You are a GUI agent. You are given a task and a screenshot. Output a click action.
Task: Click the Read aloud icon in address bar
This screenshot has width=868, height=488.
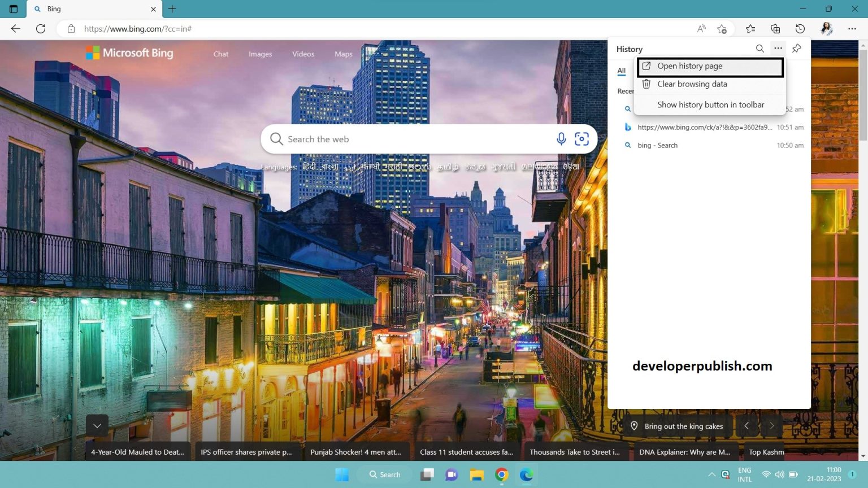point(701,28)
